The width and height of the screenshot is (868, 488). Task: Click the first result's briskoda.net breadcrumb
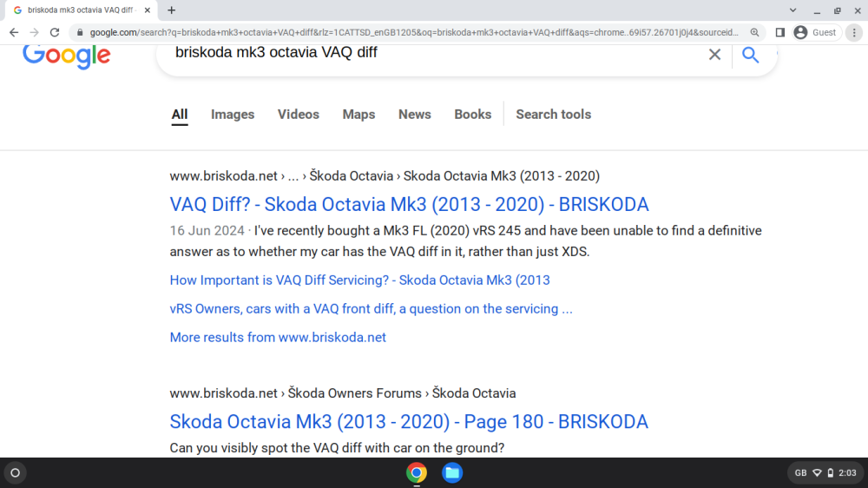[x=223, y=176]
